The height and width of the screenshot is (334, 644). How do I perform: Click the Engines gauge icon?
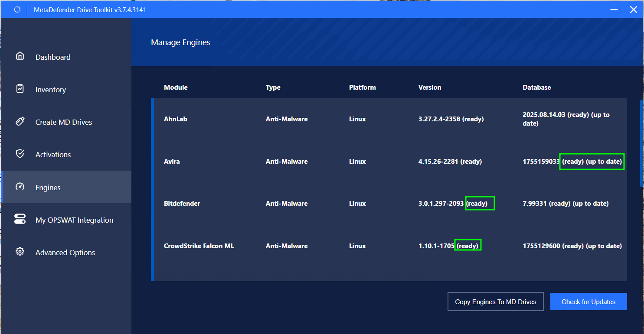(x=20, y=187)
